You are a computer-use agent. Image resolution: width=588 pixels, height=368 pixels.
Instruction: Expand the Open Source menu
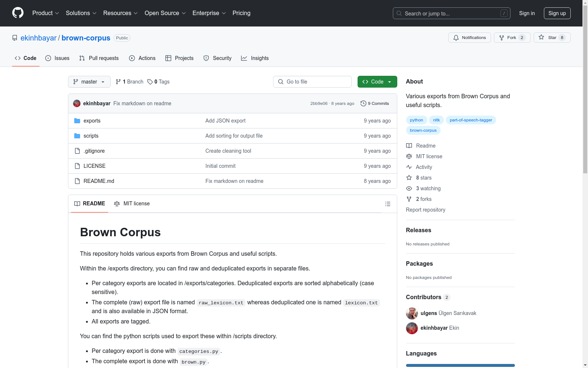(x=165, y=13)
